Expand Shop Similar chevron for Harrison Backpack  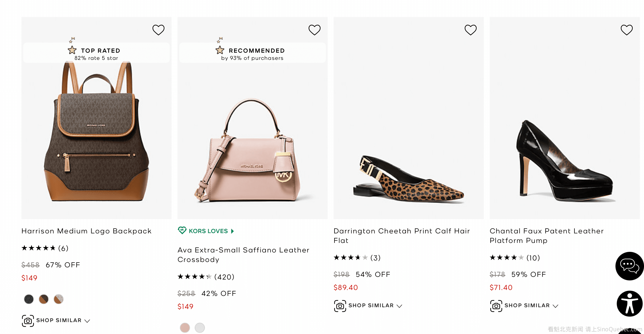click(x=87, y=321)
